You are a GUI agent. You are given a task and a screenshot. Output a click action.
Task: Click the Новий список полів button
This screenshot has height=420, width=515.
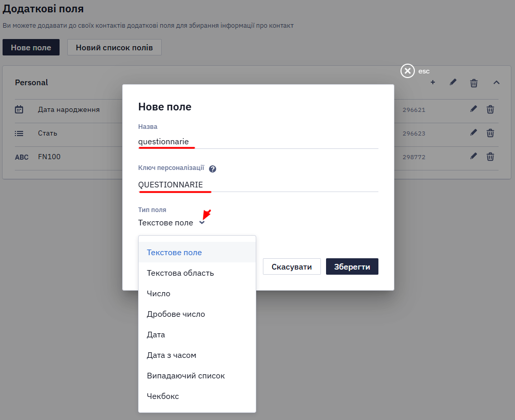click(115, 47)
